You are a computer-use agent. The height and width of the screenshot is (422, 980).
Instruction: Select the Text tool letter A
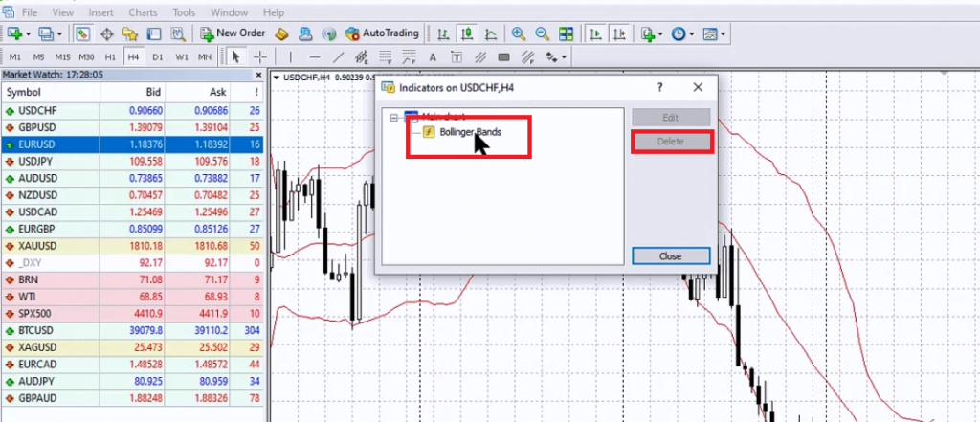(433, 57)
